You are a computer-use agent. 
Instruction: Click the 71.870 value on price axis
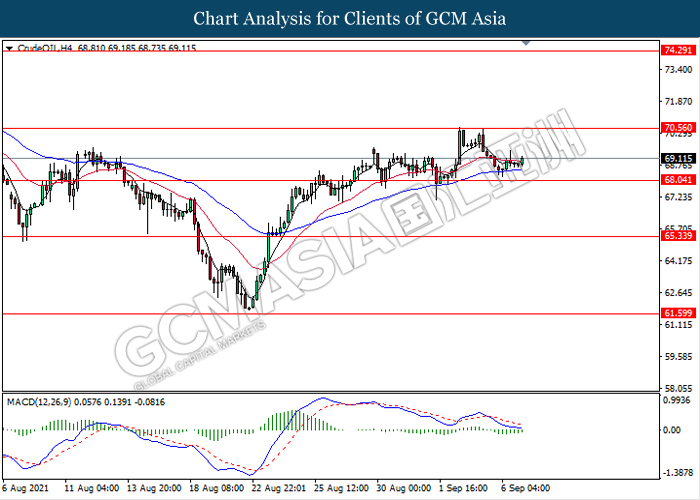[679, 102]
